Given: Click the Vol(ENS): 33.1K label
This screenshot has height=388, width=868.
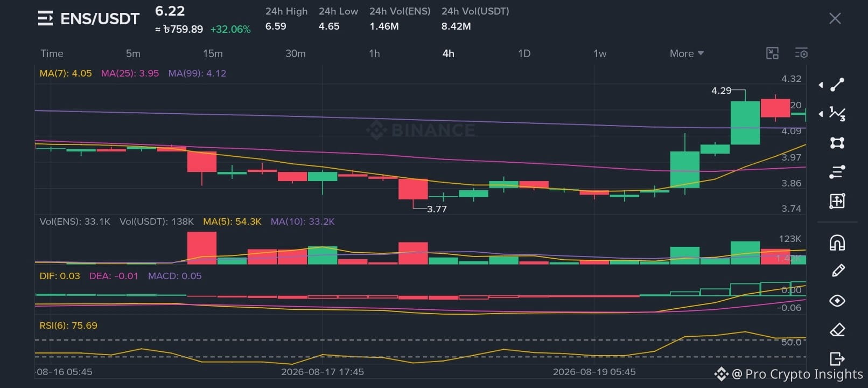Looking at the screenshot, I should pos(75,221).
